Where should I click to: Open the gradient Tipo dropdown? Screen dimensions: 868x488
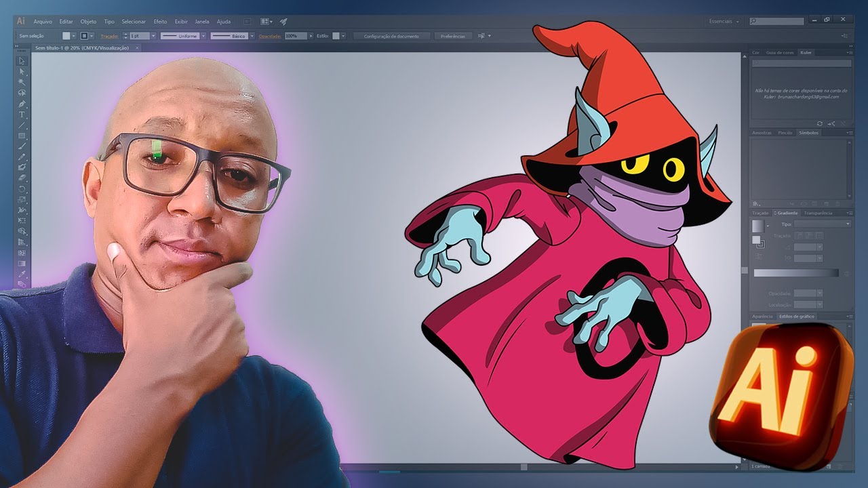click(x=822, y=224)
